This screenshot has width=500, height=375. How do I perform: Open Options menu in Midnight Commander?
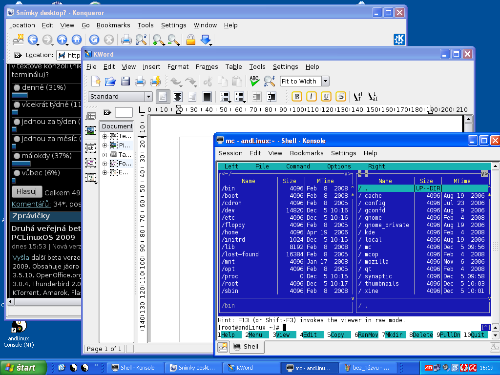point(339,166)
